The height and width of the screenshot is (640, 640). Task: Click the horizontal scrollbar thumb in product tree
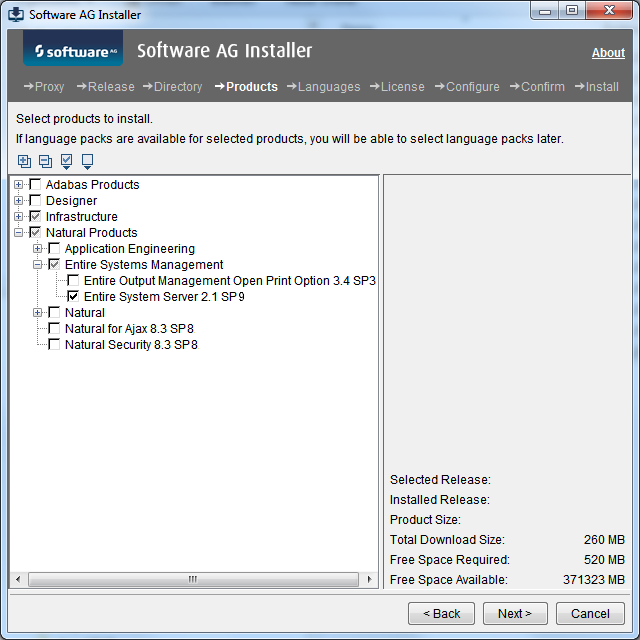tap(192, 579)
